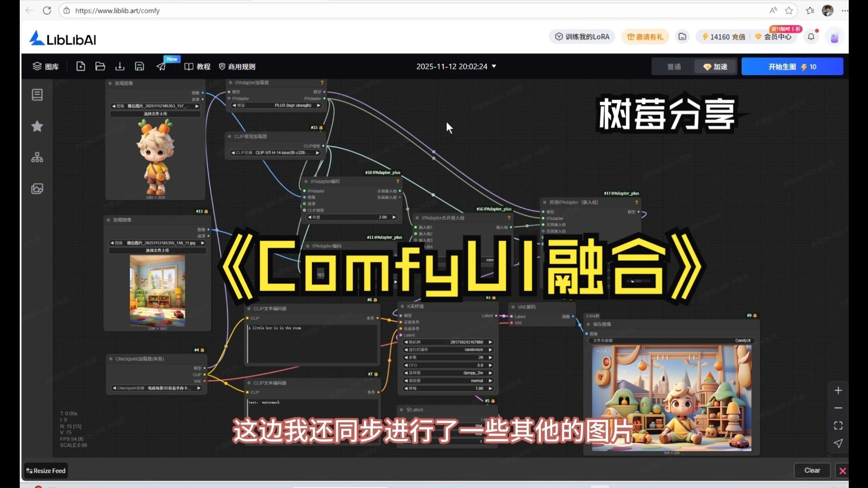This screenshot has width=868, height=488.
Task: Edit the positive prompt 'A little boy is in the room'
Action: pyautogui.click(x=312, y=344)
